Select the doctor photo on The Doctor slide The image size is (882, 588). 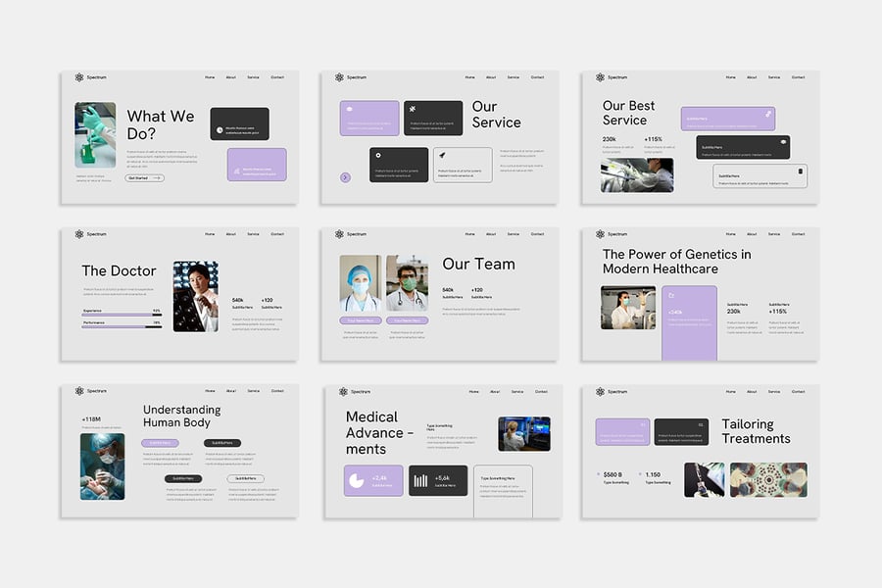tap(195, 296)
